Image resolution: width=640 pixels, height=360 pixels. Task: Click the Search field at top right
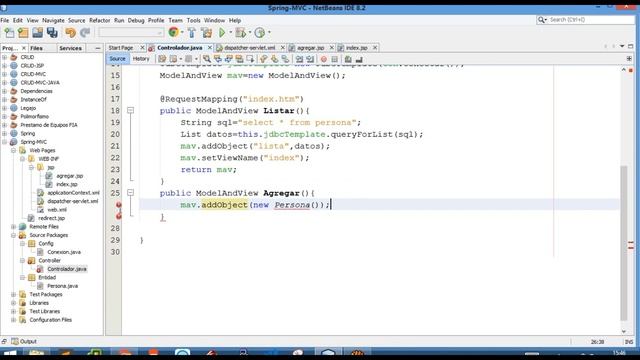tap(585, 20)
